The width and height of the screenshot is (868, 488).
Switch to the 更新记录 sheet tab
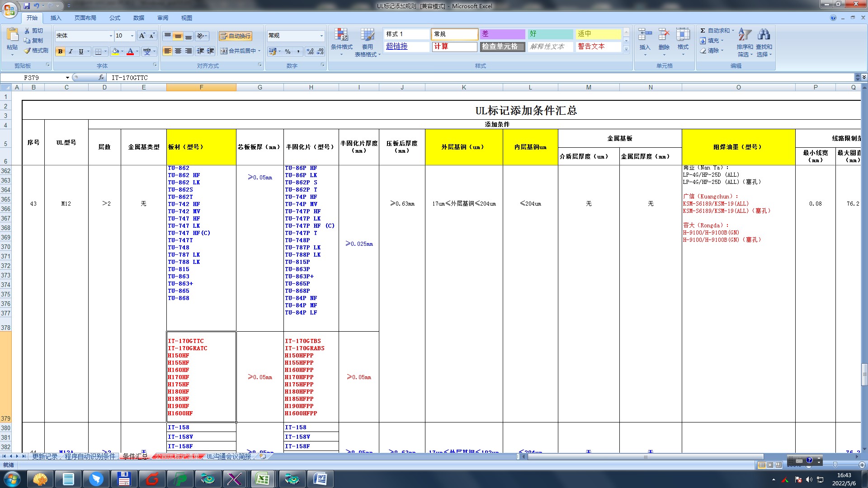tap(45, 457)
